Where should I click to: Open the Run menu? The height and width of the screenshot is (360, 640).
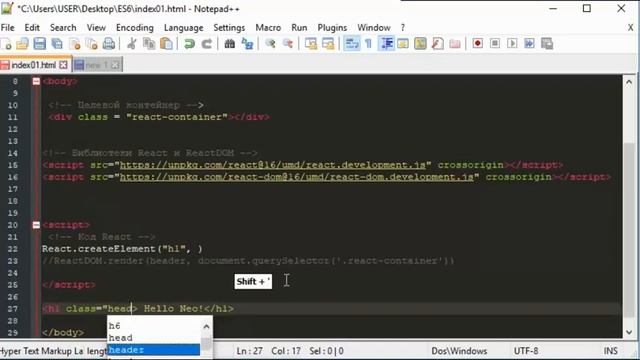(x=299, y=28)
